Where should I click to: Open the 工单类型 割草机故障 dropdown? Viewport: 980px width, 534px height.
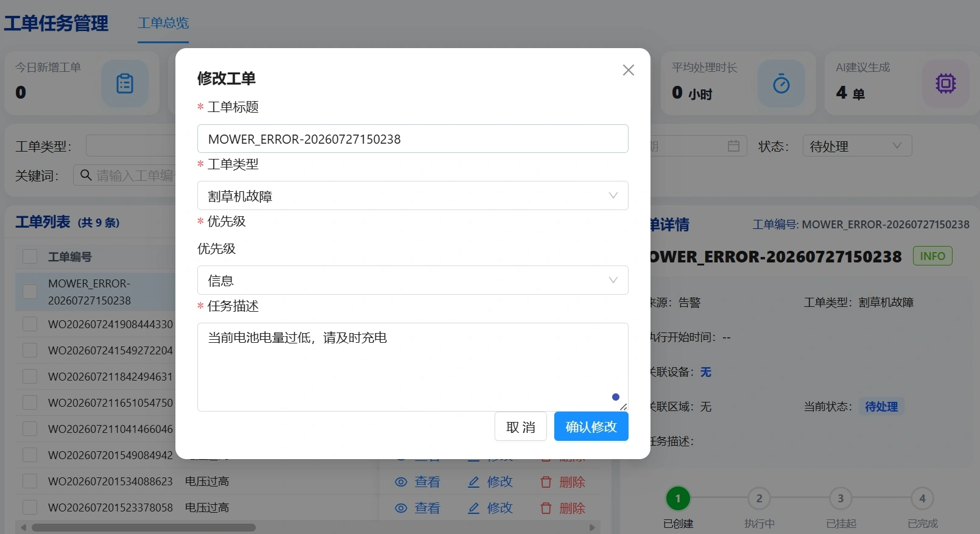[x=412, y=195]
